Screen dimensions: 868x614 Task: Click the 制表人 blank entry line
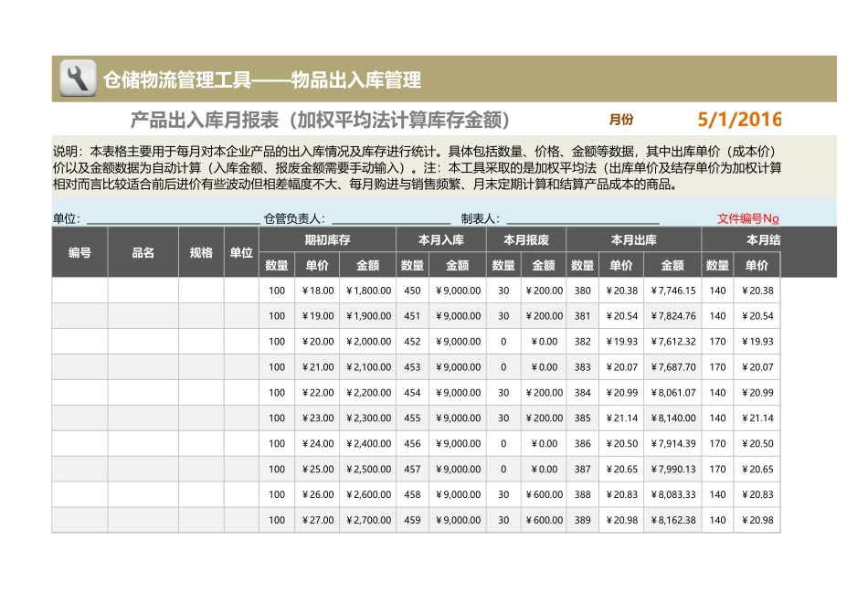582,218
